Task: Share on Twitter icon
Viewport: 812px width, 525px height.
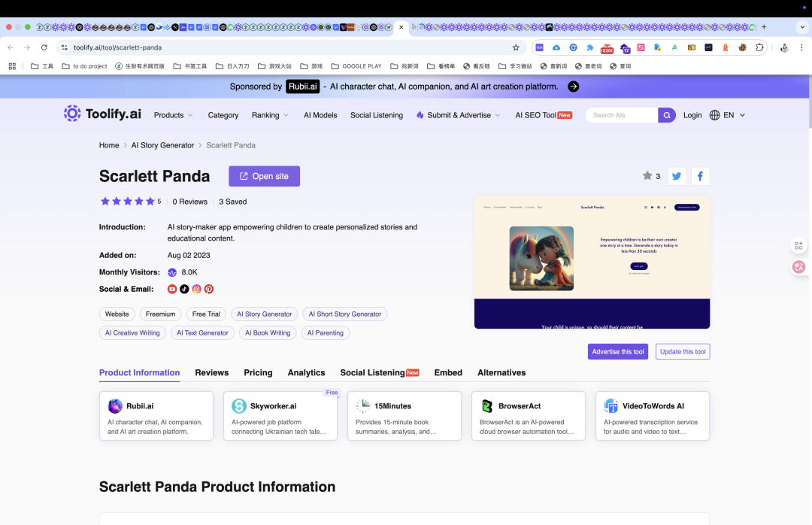Action: [x=677, y=176]
